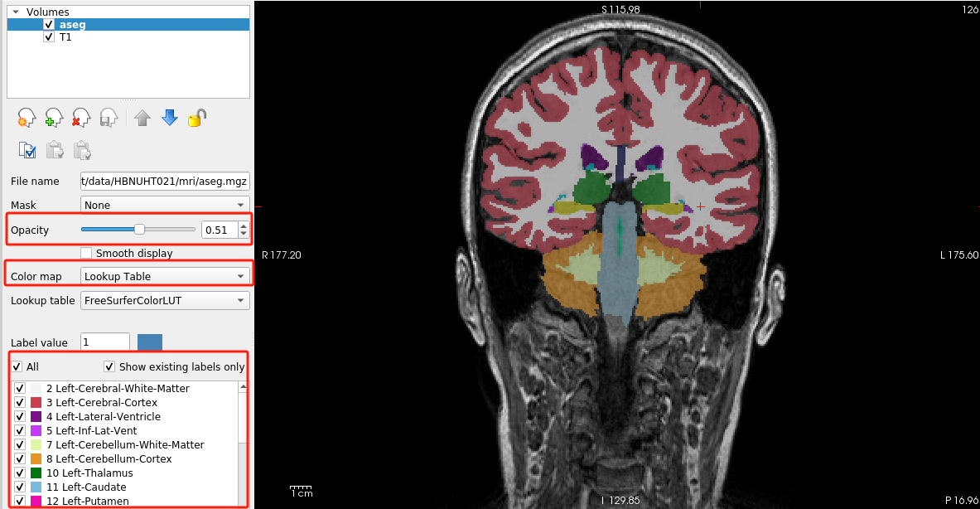The height and width of the screenshot is (509, 980).
Task: Increase opacity with stepper up arrow
Action: (x=243, y=225)
